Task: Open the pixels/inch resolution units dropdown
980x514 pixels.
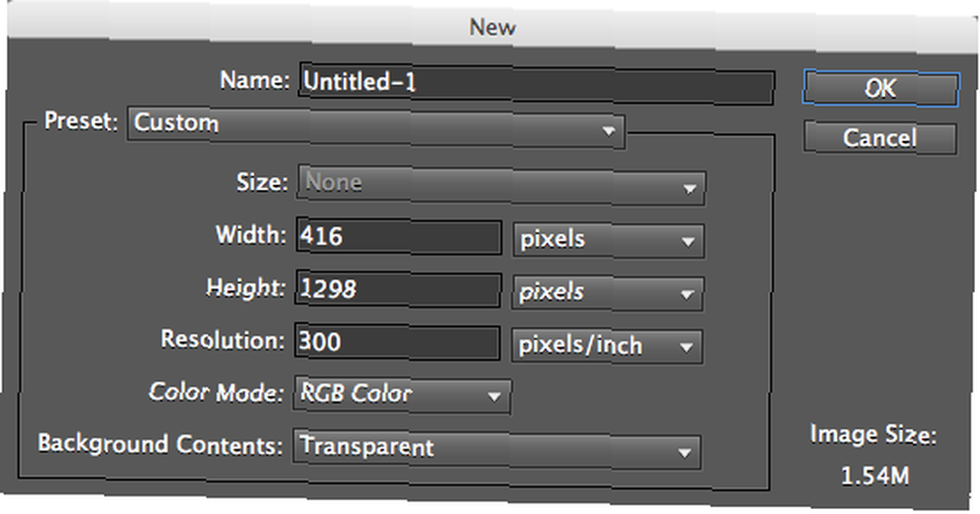Action: pyautogui.click(x=607, y=346)
